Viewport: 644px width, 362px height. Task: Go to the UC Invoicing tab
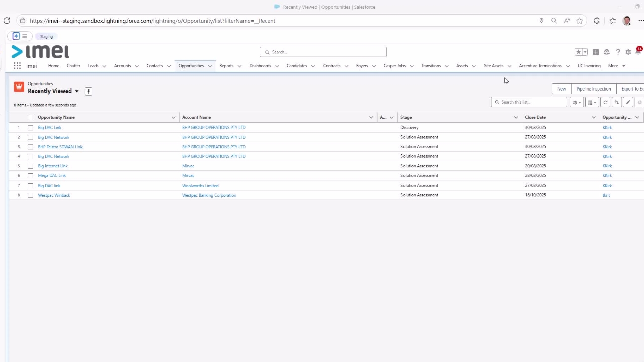pos(589,66)
